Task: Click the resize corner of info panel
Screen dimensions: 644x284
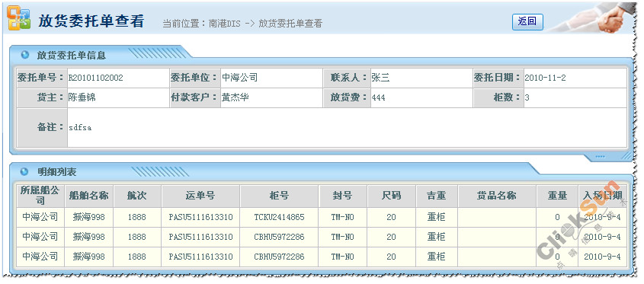Action: click(626, 156)
